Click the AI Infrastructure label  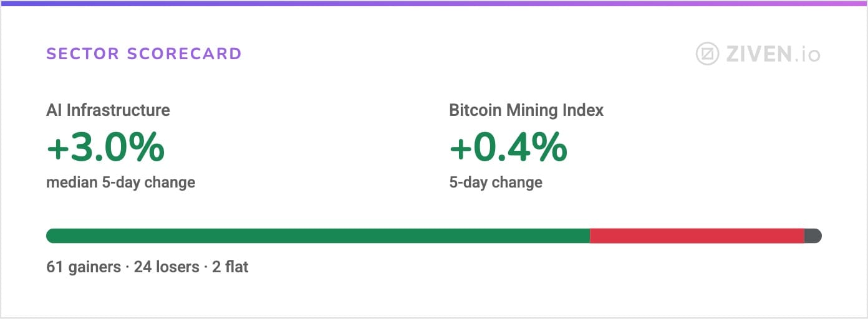click(x=108, y=110)
